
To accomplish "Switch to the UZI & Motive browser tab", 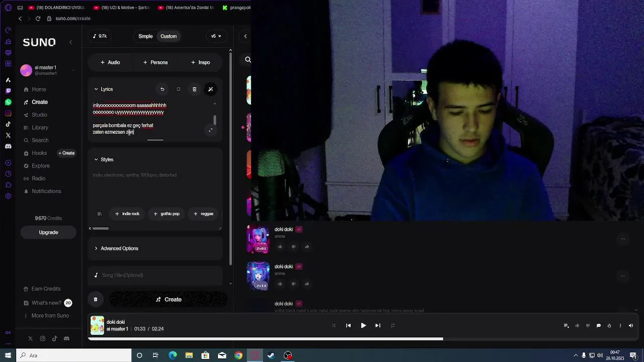I will 121,8.
